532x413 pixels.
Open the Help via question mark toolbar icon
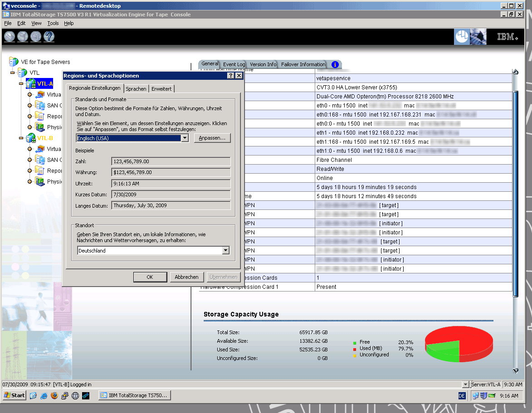(49, 36)
